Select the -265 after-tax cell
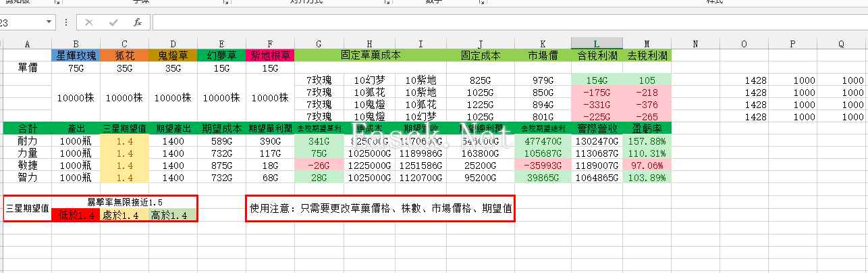The width and height of the screenshot is (868, 273). coord(647,116)
